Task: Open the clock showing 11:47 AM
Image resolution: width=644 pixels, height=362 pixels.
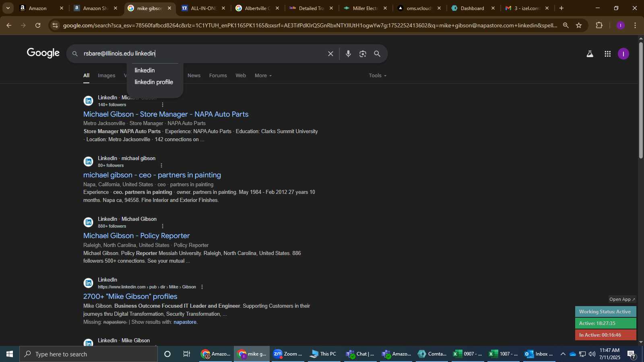Action: point(609,354)
